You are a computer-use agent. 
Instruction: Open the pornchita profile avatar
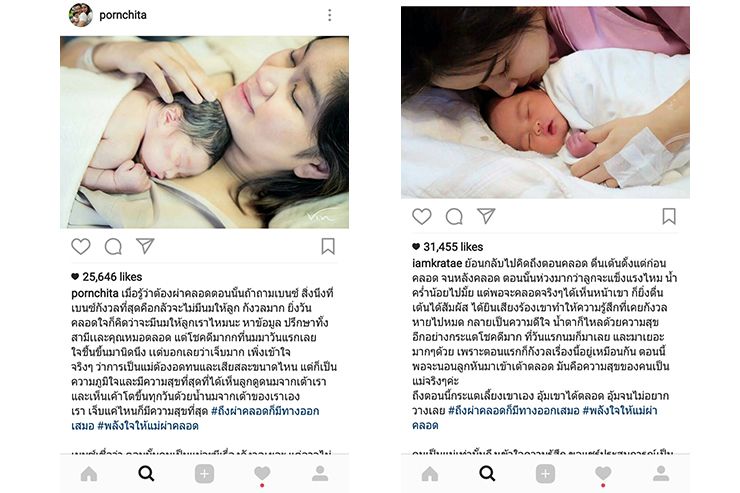(81, 15)
